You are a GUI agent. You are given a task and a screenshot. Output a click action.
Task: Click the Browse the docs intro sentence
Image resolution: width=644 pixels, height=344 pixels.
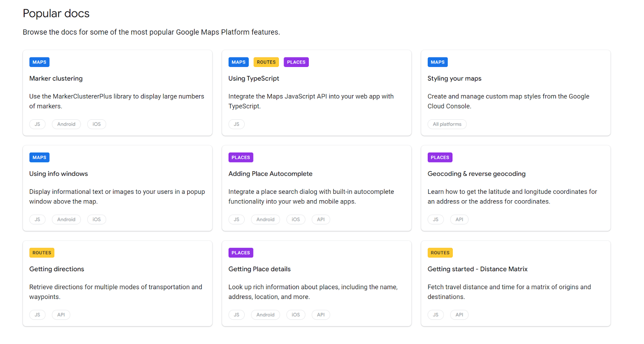151,32
